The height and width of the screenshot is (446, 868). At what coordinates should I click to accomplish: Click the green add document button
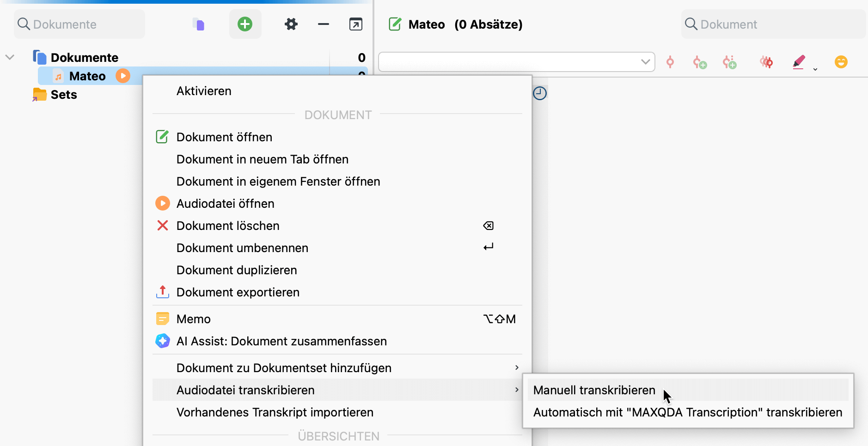click(245, 24)
